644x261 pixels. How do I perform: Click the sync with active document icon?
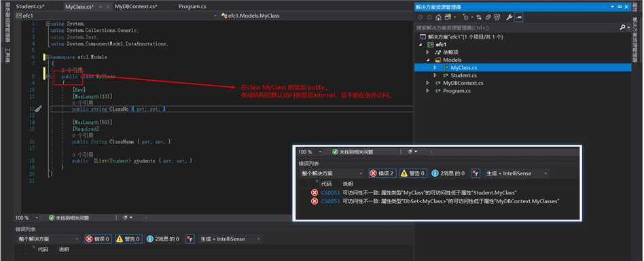480,17
